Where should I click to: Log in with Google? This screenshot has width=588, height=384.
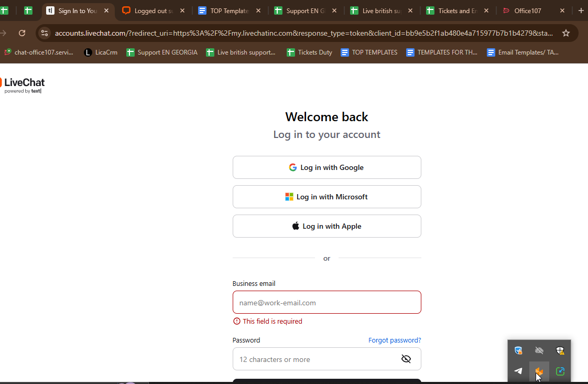[x=326, y=167]
